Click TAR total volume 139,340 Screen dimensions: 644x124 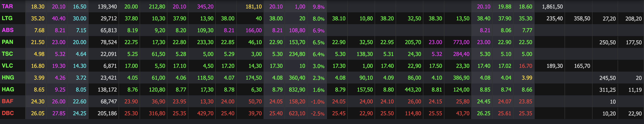[x=107, y=7]
